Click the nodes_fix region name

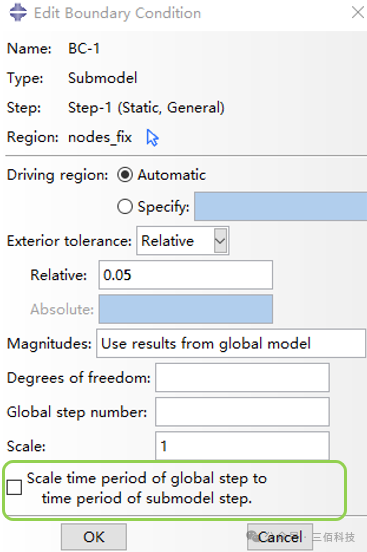click(100, 137)
